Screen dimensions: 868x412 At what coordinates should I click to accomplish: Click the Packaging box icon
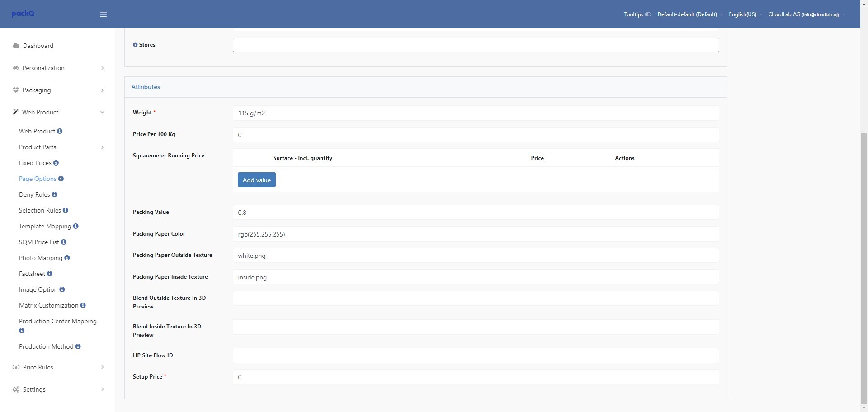[x=16, y=90]
